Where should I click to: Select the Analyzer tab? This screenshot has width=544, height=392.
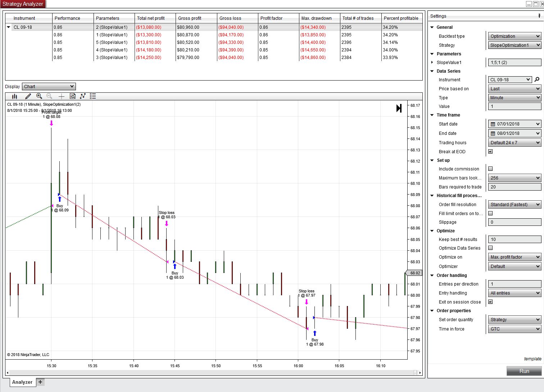point(22,382)
